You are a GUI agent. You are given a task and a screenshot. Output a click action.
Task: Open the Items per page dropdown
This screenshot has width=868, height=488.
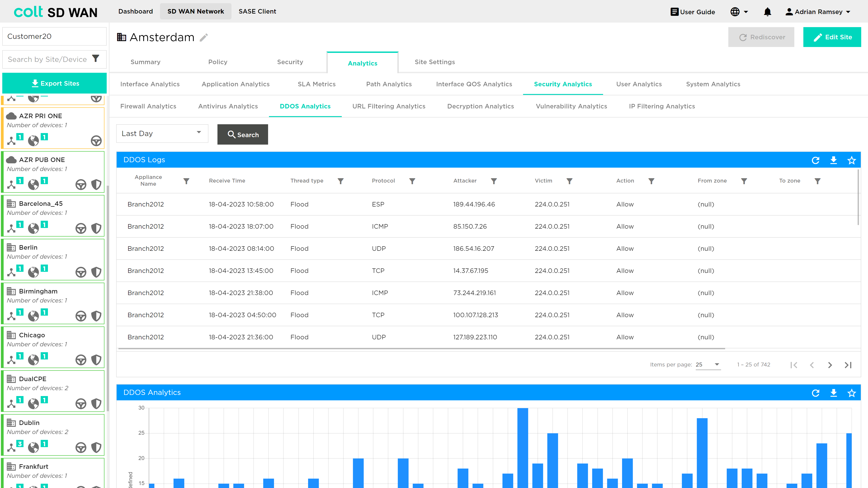(x=708, y=364)
